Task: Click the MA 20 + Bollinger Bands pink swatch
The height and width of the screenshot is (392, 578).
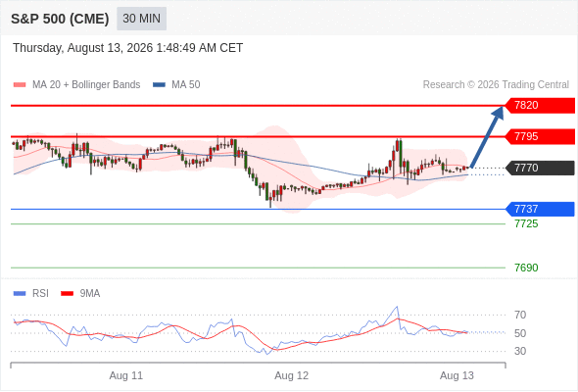Action: (x=20, y=85)
